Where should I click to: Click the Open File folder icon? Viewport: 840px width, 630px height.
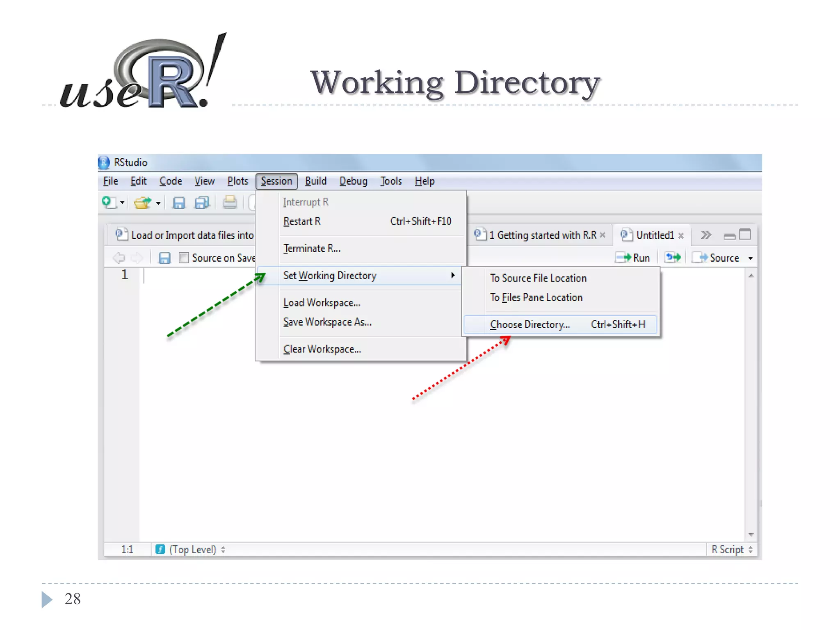coord(142,203)
